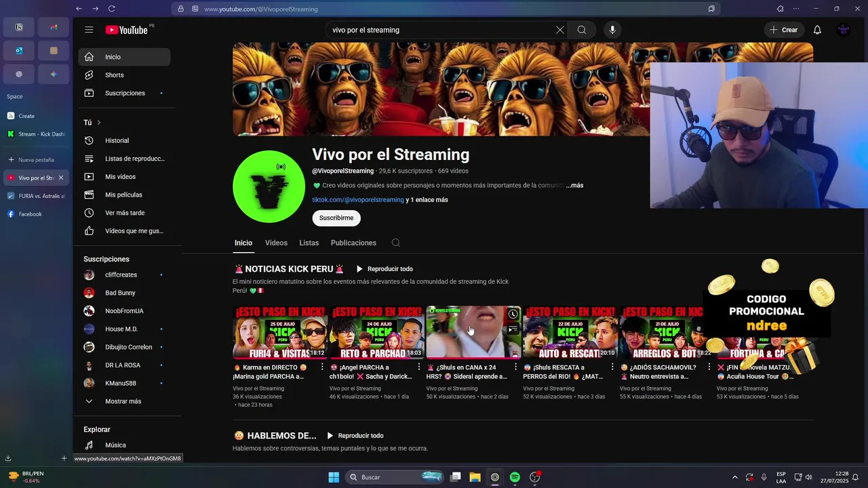
Task: Open the Notion pinned tile in sidebar
Action: [19, 27]
